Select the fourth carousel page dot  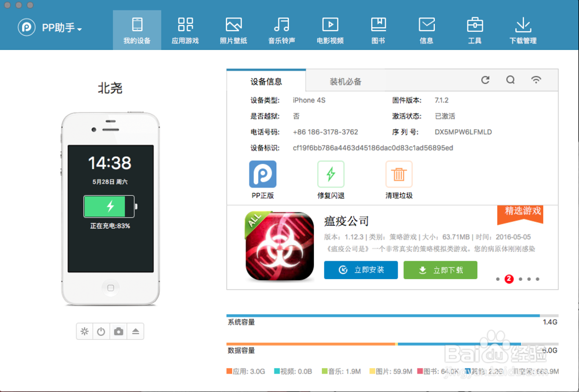(529, 279)
